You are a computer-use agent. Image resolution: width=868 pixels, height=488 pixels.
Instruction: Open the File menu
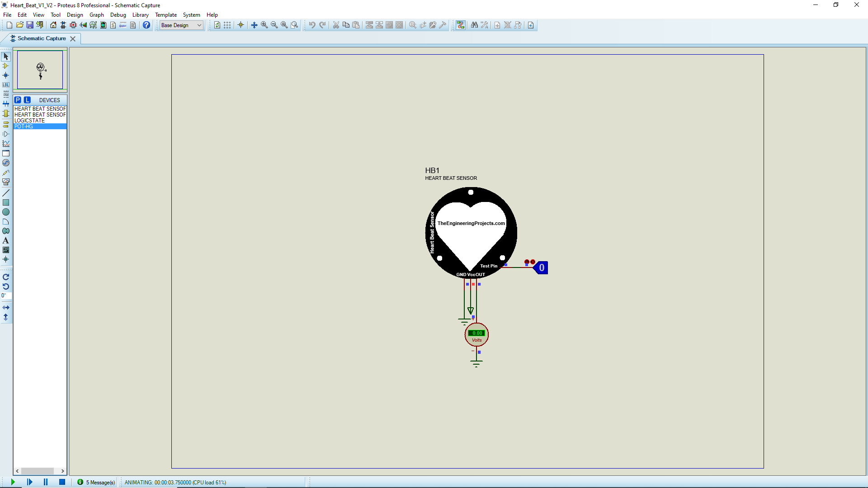(7, 15)
